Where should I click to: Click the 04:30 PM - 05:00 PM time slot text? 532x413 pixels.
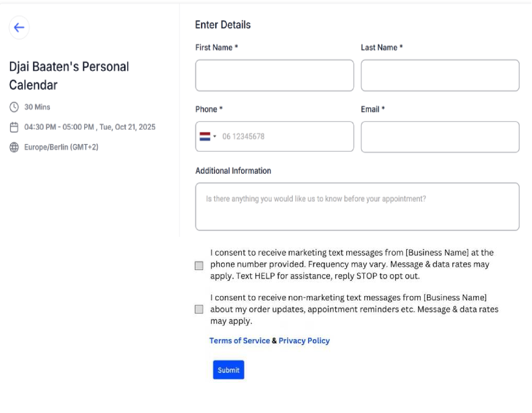[59, 127]
